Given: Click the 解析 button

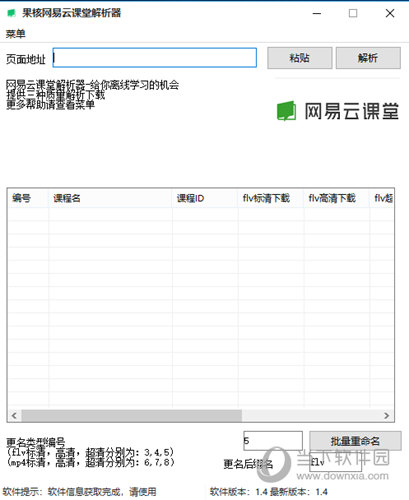Looking at the screenshot, I should coord(368,58).
